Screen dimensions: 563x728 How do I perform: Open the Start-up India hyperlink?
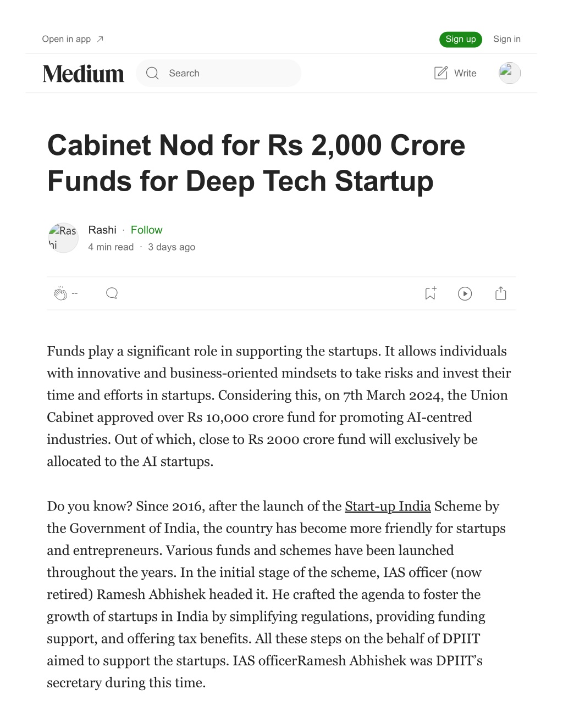[x=388, y=506]
